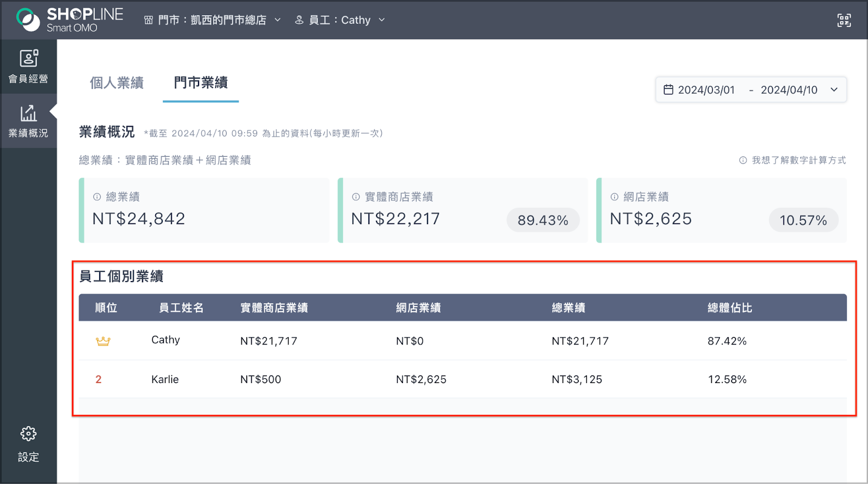Click the store icon beside 門市
Screen dimensions: 868x484
coord(149,20)
